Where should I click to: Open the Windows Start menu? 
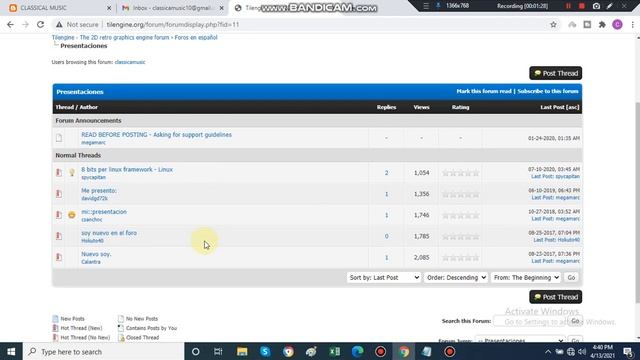point(11,351)
